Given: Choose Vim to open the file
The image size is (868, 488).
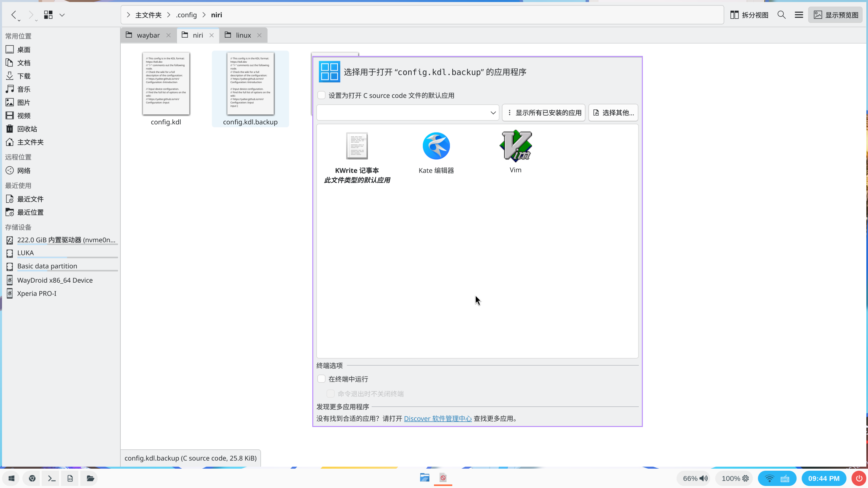Looking at the screenshot, I should (x=515, y=146).
